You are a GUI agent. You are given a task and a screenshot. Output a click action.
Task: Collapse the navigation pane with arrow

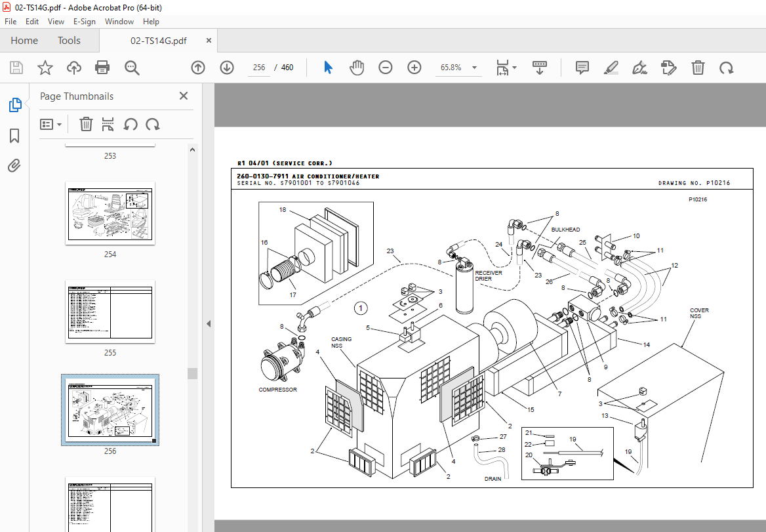(209, 323)
